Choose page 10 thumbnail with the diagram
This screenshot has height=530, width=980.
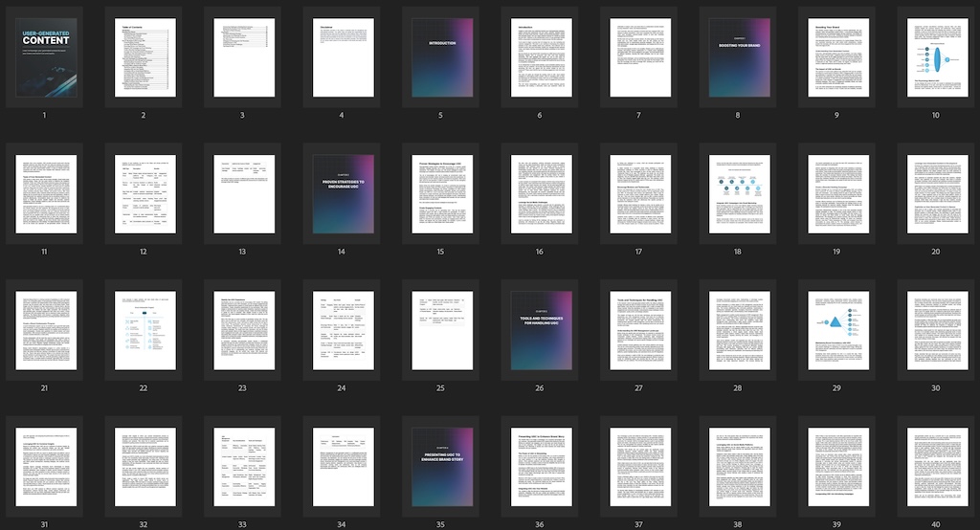click(935, 57)
